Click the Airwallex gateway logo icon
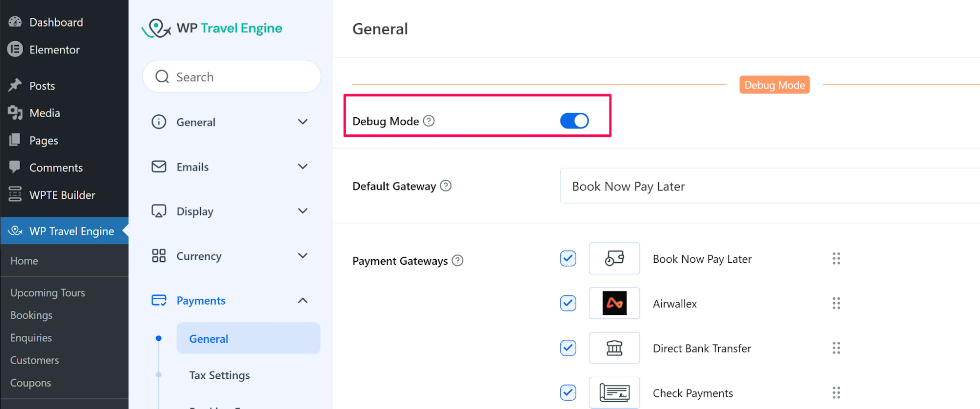980x409 pixels. point(614,303)
